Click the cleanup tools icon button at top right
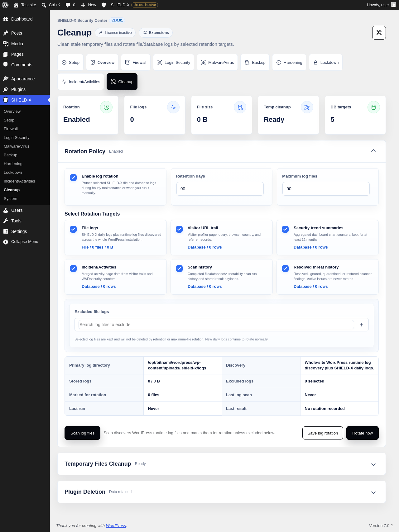399x532 pixels. (x=379, y=33)
